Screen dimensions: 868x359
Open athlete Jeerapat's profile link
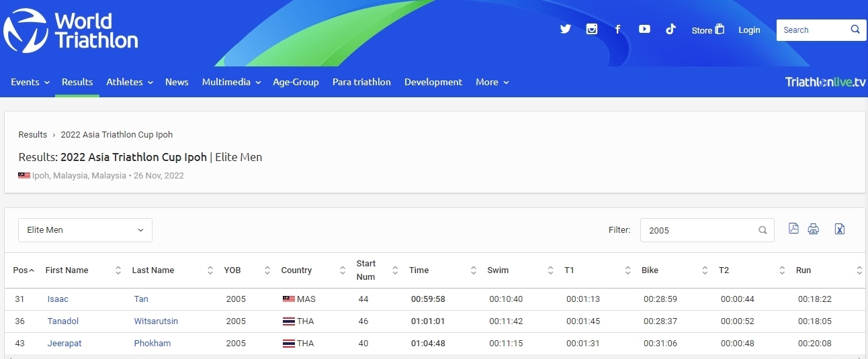[x=64, y=344]
